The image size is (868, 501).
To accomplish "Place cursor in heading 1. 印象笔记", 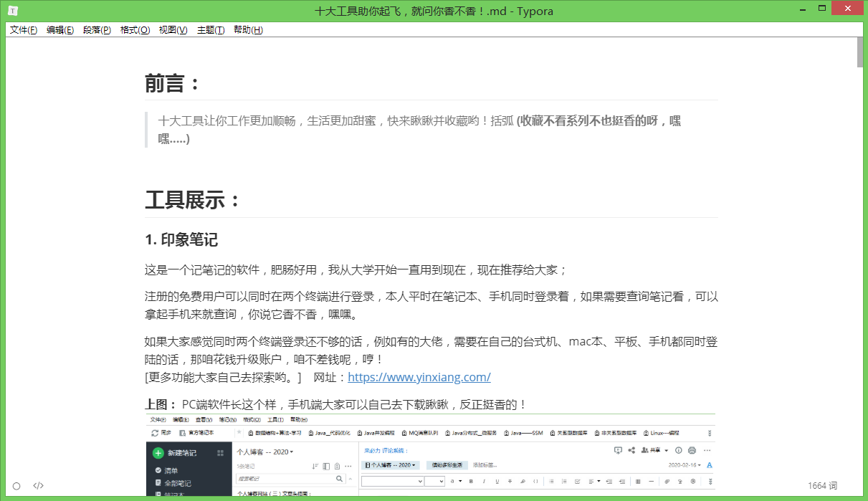I will coord(181,239).
